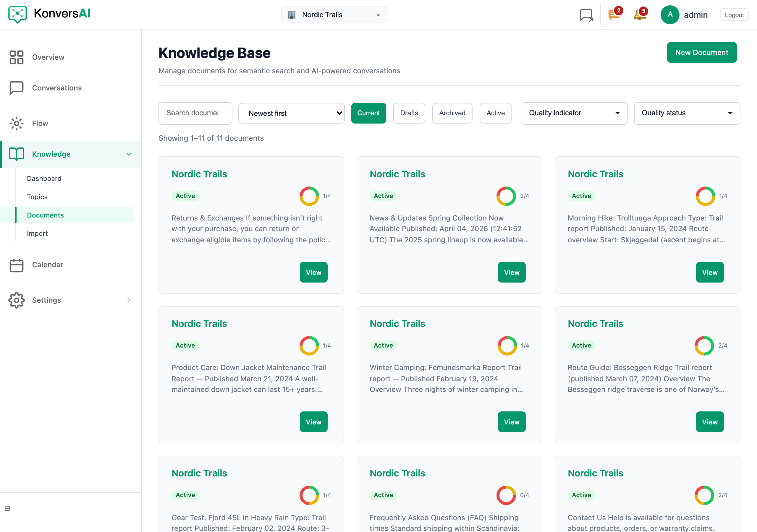Open the Topics submenu item
Screen dimensions: 757x532
pos(37,197)
